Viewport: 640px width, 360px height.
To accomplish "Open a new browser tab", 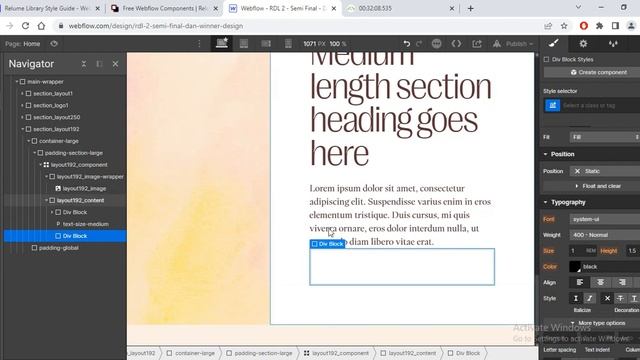I will click(x=471, y=8).
